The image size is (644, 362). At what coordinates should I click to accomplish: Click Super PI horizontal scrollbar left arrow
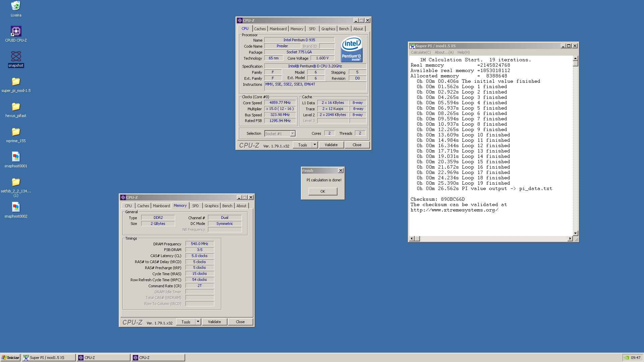click(x=412, y=239)
